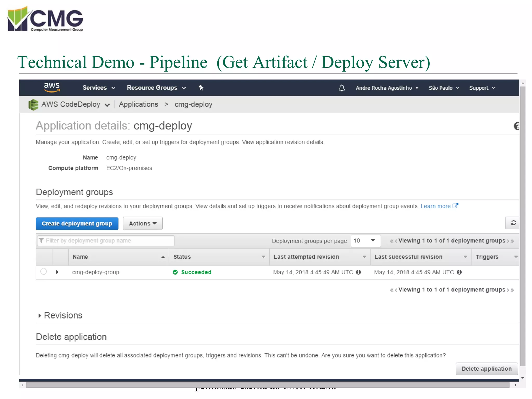The width and height of the screenshot is (532, 399).
Task: Sort by the Triggers column header
Action: tap(496, 257)
